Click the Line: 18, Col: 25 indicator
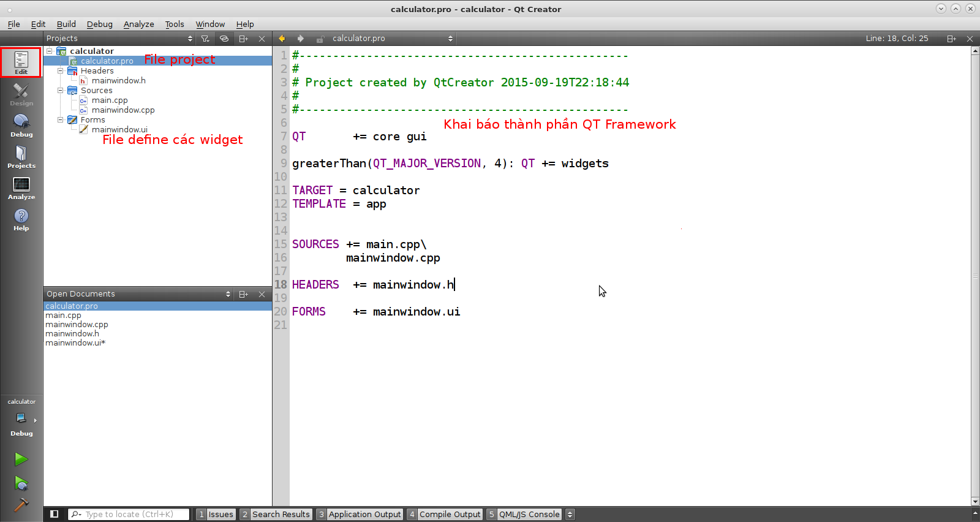 [x=897, y=39]
